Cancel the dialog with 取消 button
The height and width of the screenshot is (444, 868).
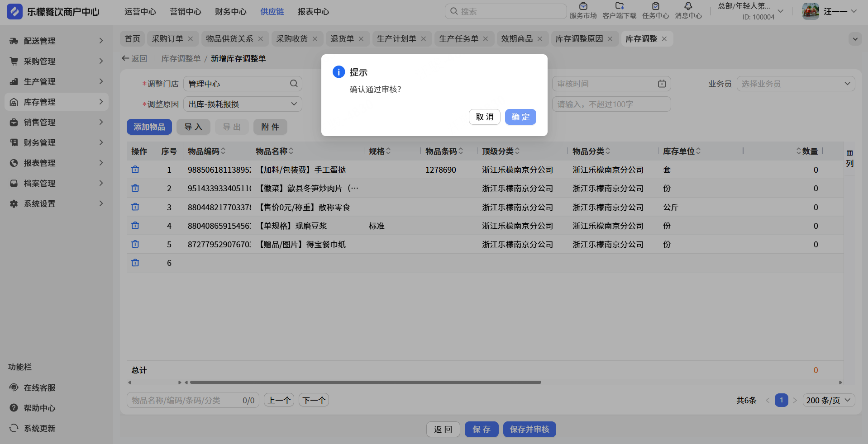point(484,117)
